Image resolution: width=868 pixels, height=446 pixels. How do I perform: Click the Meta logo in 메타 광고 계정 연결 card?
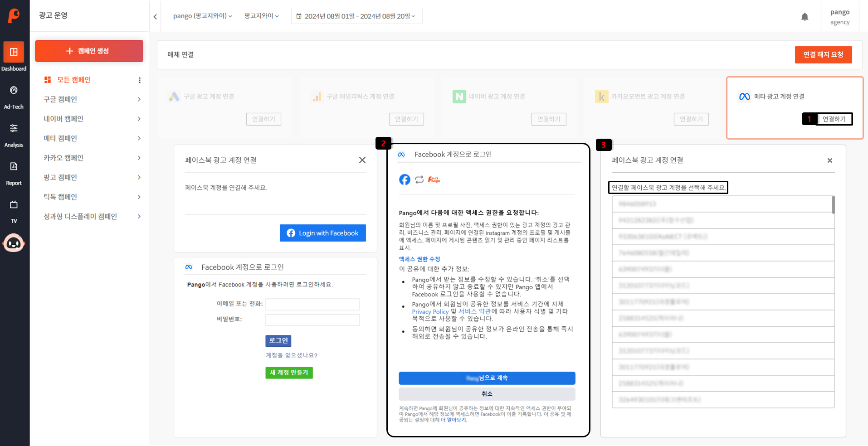pyautogui.click(x=745, y=97)
